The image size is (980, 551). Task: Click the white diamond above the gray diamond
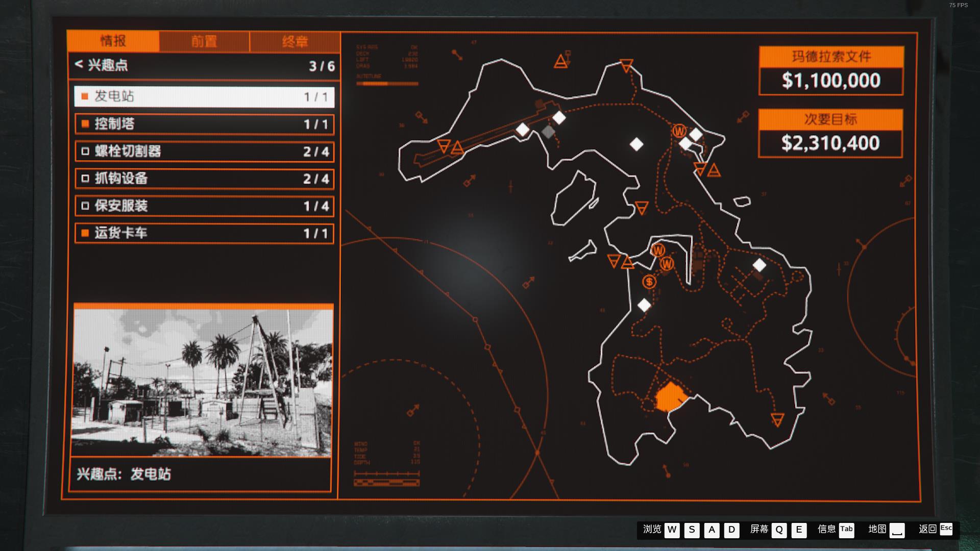point(559,118)
